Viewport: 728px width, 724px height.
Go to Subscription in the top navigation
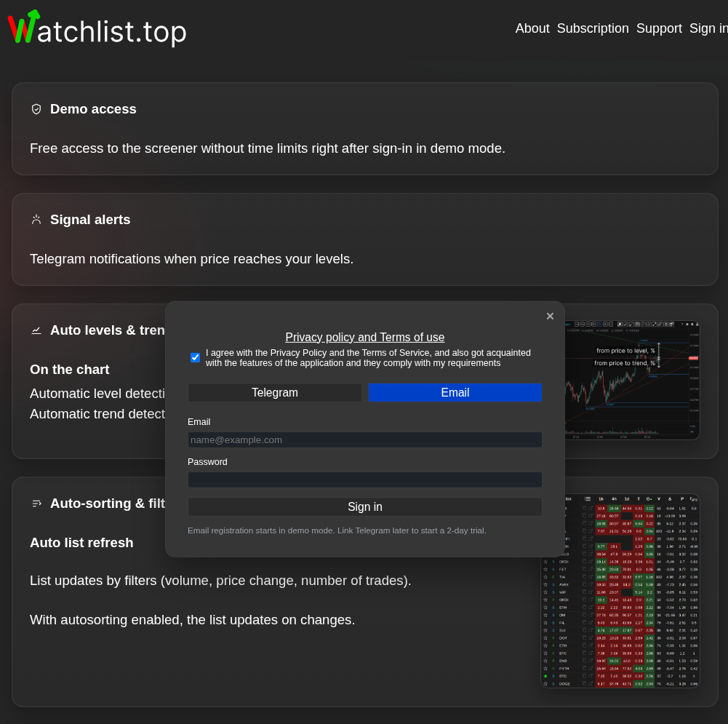tap(593, 28)
